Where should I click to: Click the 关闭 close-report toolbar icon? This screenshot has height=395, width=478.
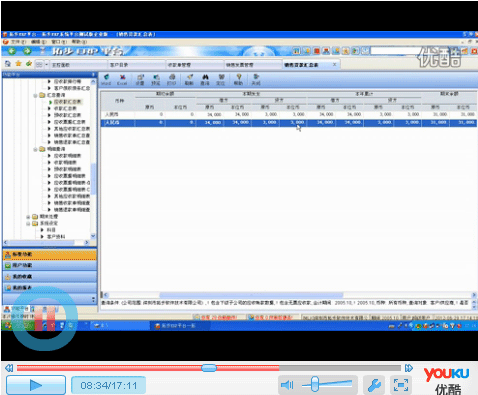[x=256, y=80]
